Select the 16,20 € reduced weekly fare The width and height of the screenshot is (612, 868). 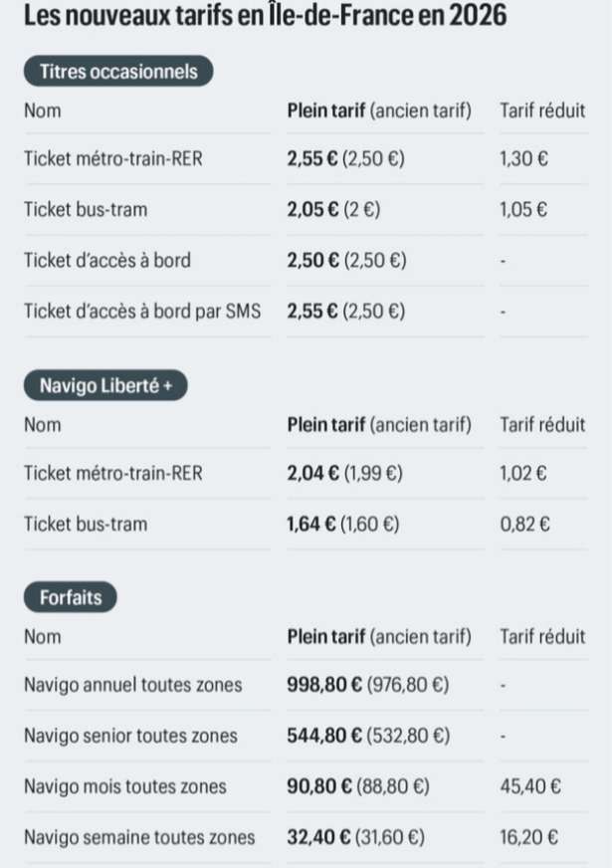tap(528, 837)
